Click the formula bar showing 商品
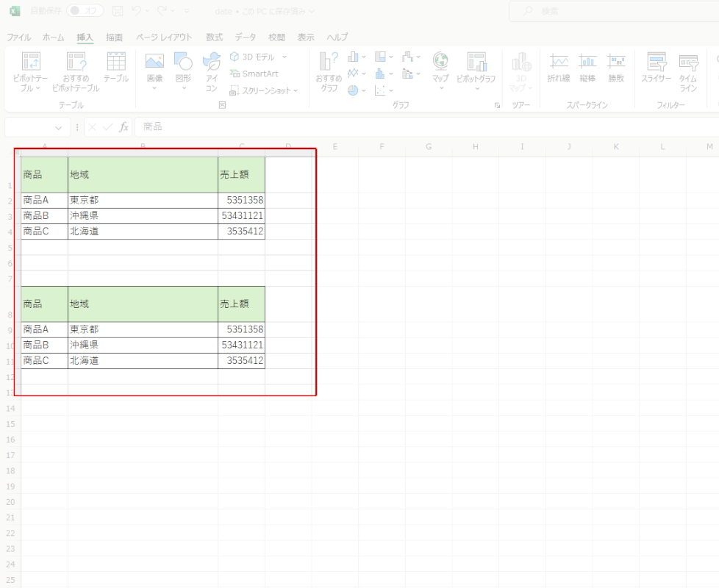Screen dimensions: 719x588 click(427, 127)
